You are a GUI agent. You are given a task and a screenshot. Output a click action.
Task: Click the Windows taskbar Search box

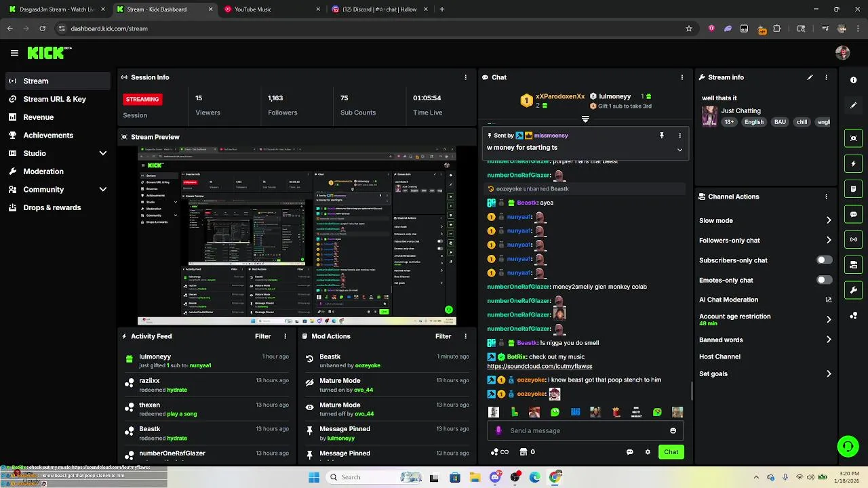click(x=374, y=477)
